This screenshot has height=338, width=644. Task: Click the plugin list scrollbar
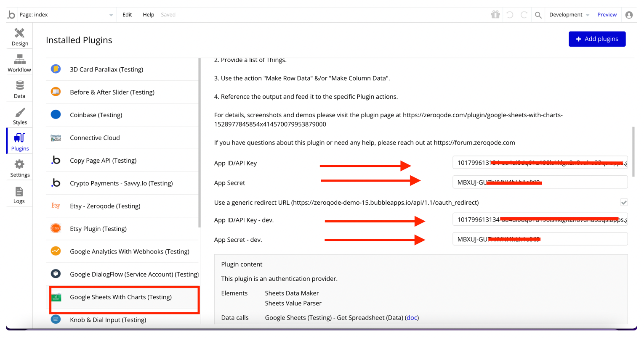tap(199, 143)
